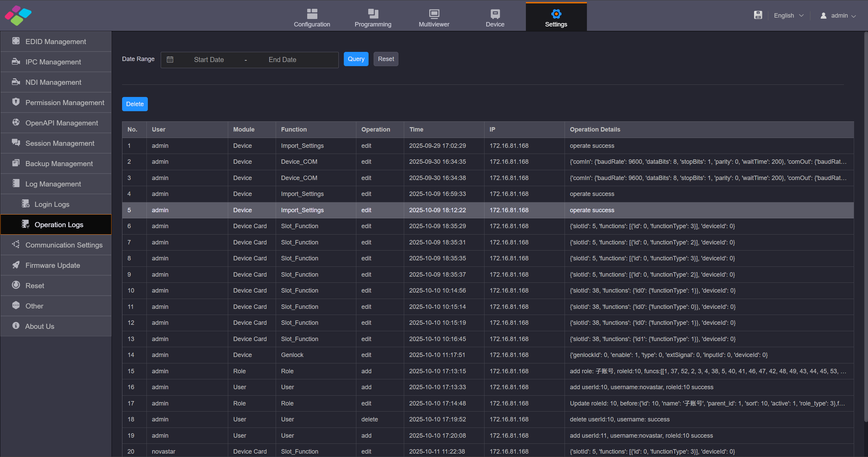
Task: Expand the admin user menu
Action: pos(838,16)
